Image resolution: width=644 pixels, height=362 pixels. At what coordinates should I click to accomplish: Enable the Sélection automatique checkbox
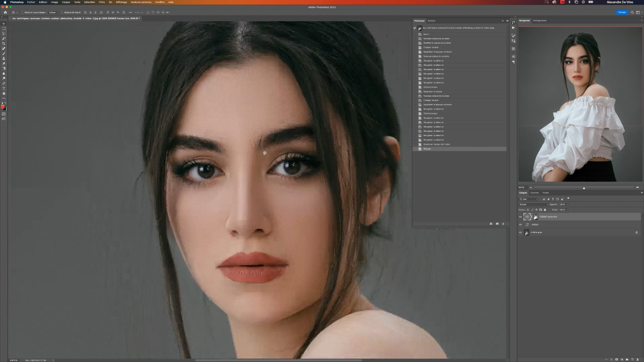[22, 12]
